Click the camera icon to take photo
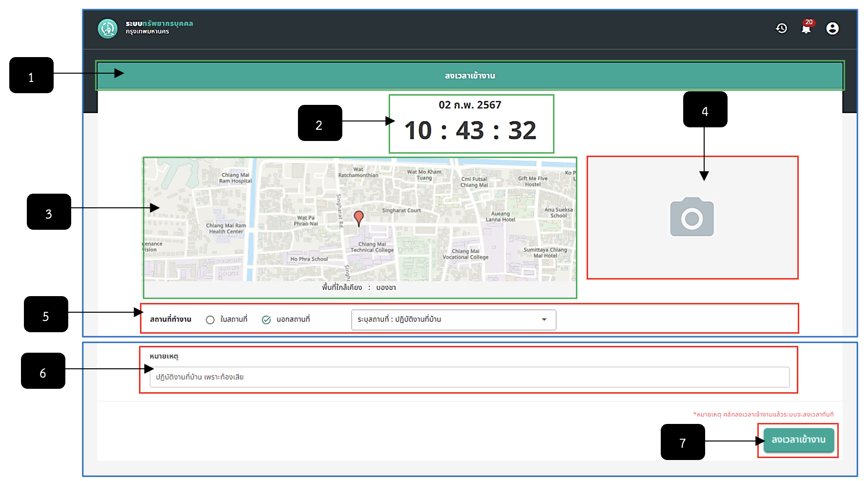 click(692, 217)
